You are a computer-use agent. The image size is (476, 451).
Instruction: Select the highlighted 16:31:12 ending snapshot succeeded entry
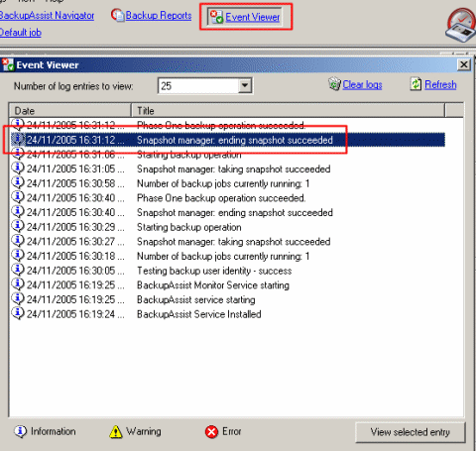coord(227,140)
